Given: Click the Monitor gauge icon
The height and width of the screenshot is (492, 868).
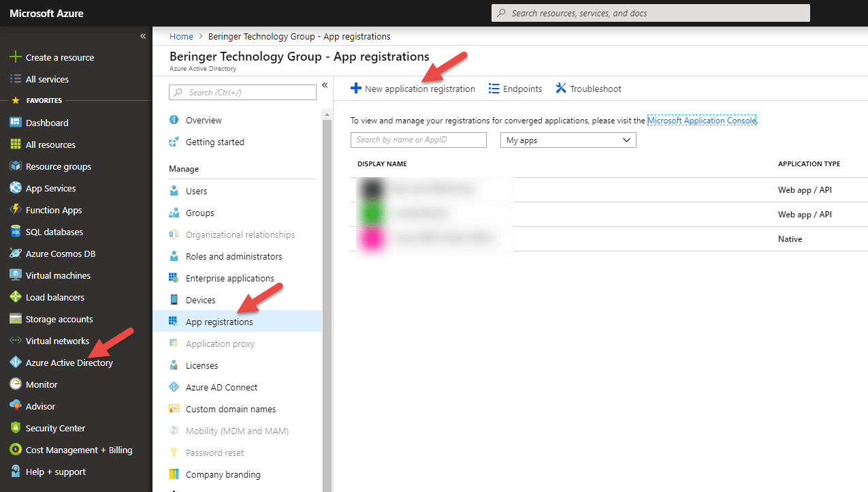Looking at the screenshot, I should click(x=16, y=384).
